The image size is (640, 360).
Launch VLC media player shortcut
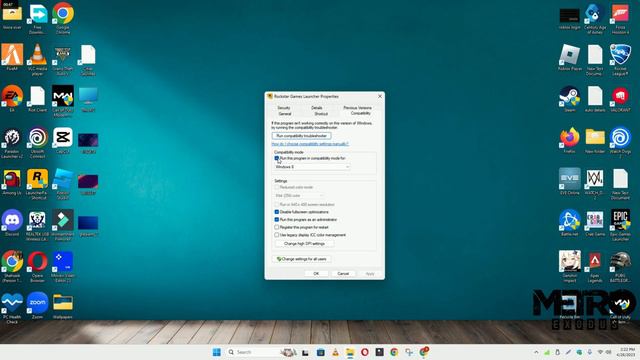coord(37,59)
